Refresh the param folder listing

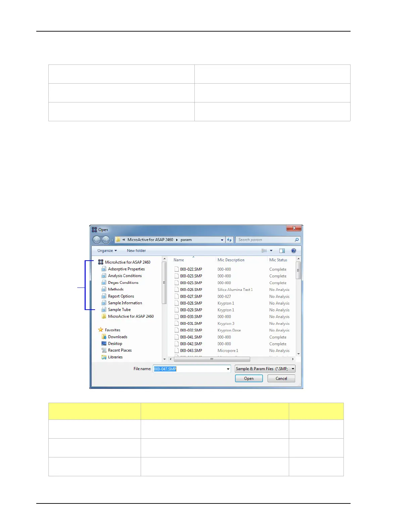(230, 240)
